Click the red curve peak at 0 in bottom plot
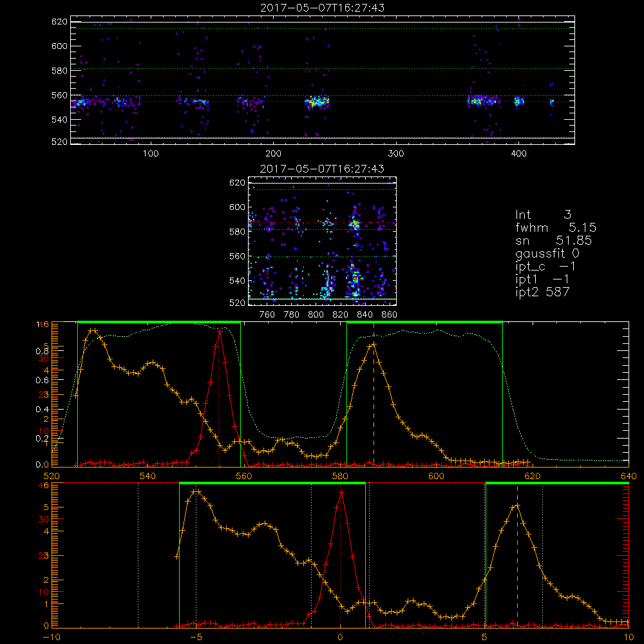The height and width of the screenshot is (644, 644). 341,491
